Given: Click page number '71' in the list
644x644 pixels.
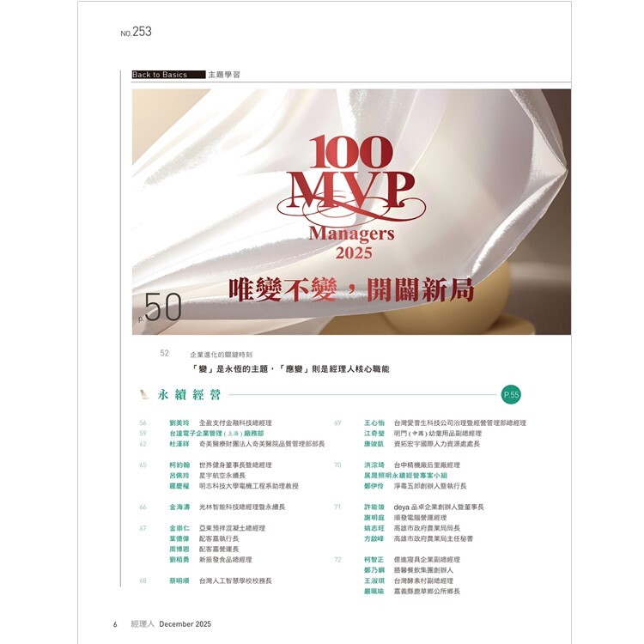Looking at the screenshot, I should (x=337, y=507).
